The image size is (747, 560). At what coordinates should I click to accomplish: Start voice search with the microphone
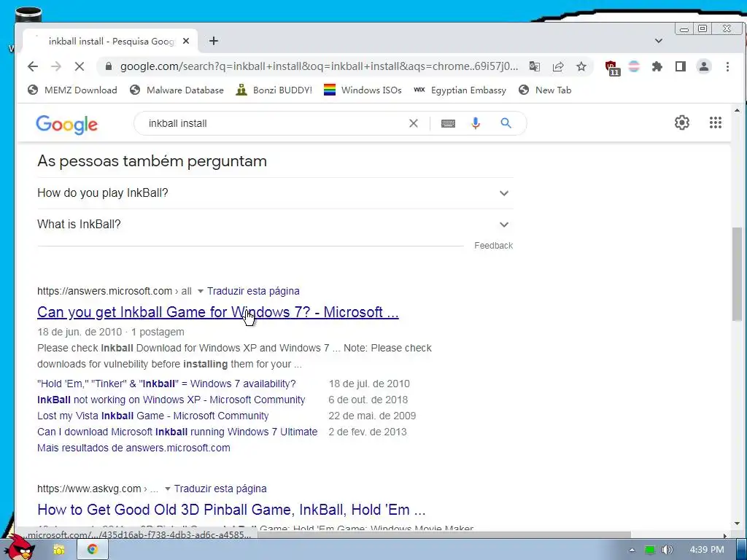pos(476,123)
